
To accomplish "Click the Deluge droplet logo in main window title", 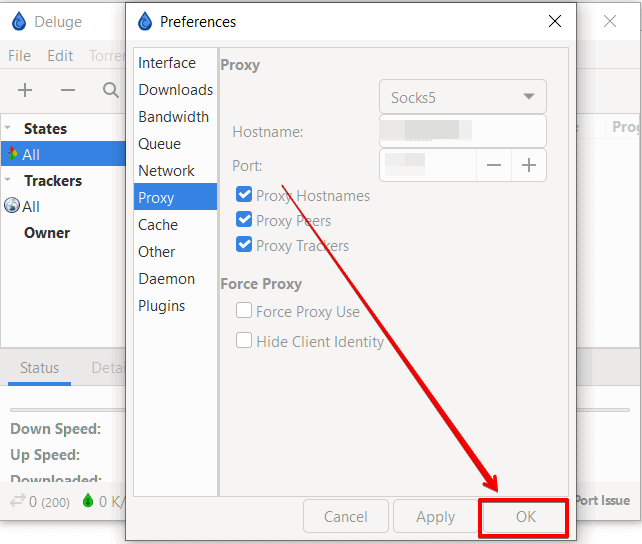I will pyautogui.click(x=18, y=21).
